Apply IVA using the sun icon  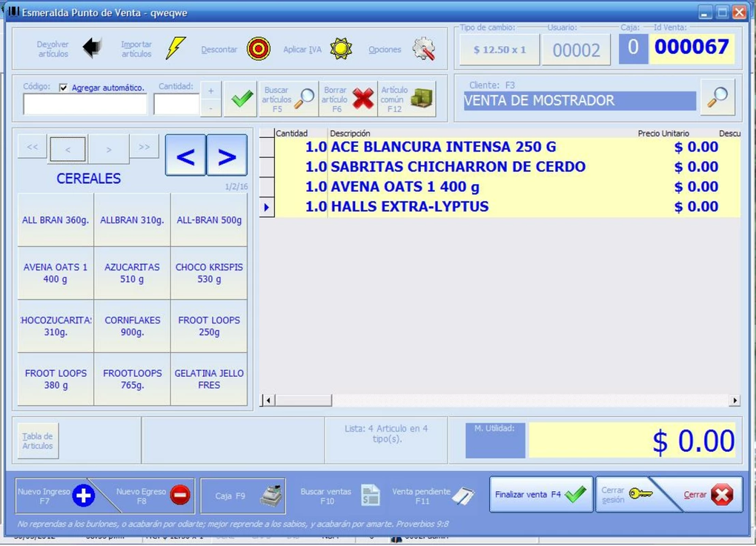tap(341, 47)
